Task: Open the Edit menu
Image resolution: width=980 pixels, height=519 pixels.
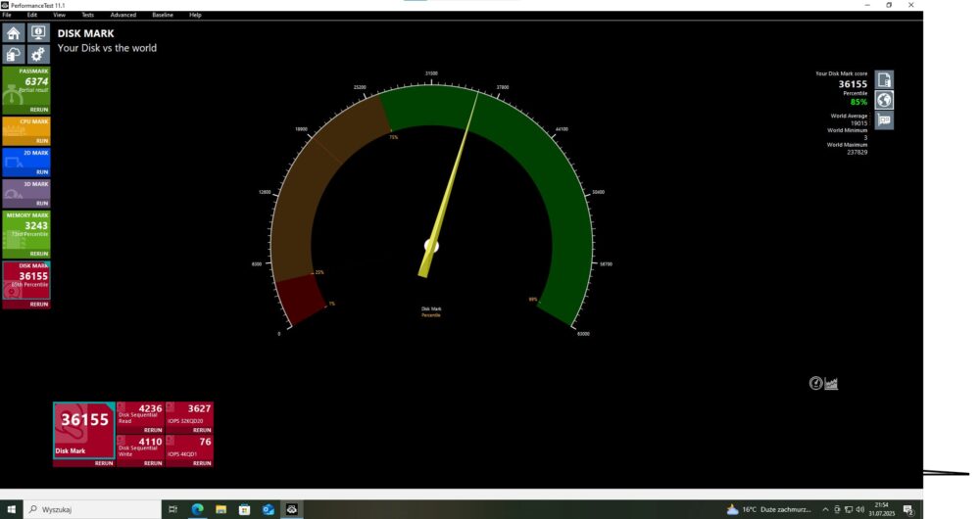Action: point(32,15)
